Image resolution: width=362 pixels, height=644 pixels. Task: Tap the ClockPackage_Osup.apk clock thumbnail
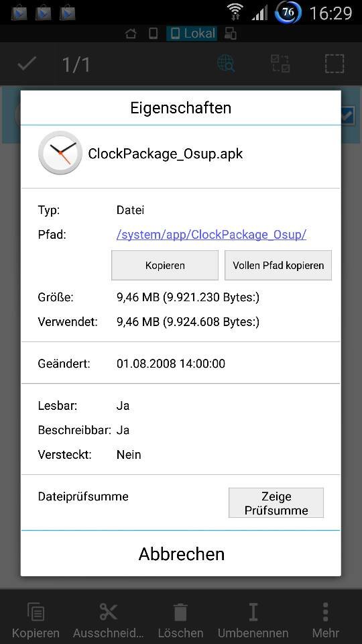click(60, 153)
